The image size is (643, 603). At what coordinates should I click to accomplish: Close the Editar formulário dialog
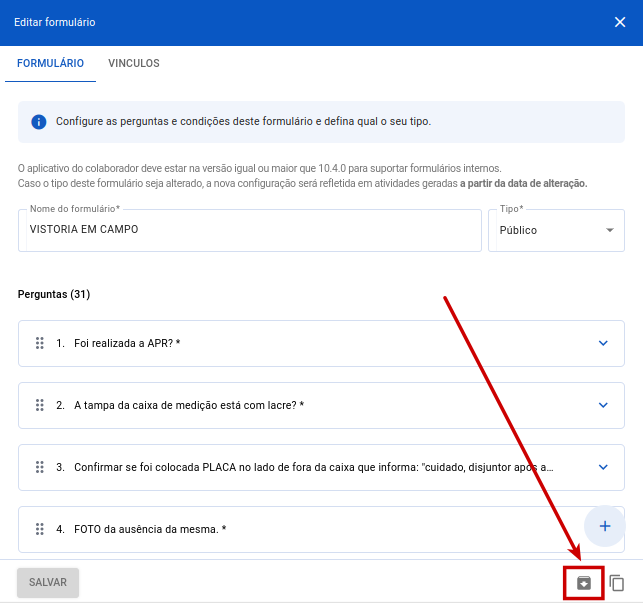point(620,22)
